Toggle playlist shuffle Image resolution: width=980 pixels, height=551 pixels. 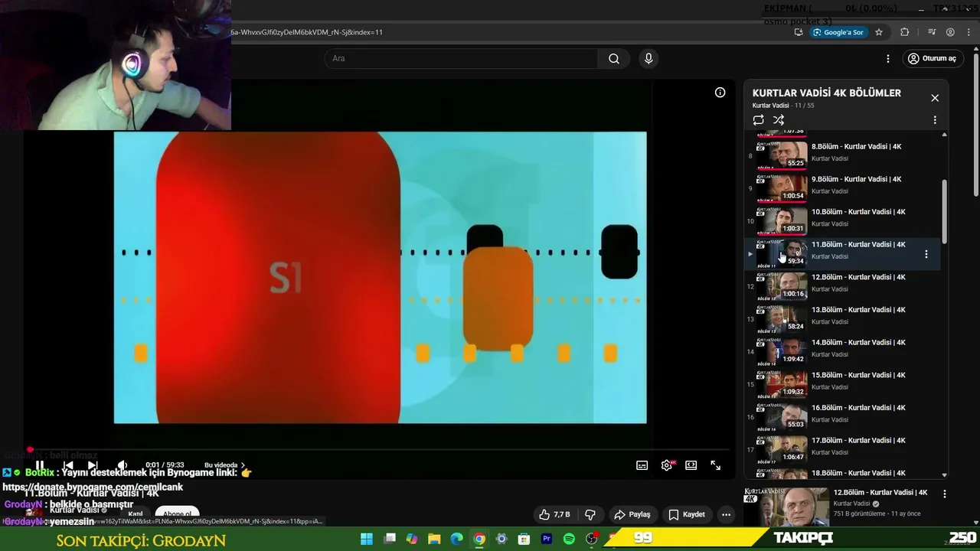(x=779, y=120)
